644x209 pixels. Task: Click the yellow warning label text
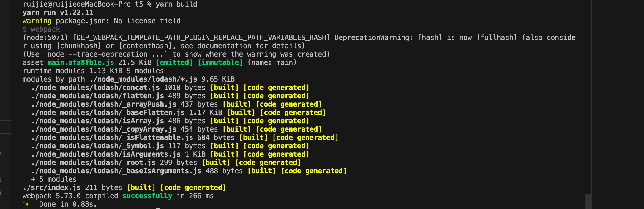click(x=37, y=21)
